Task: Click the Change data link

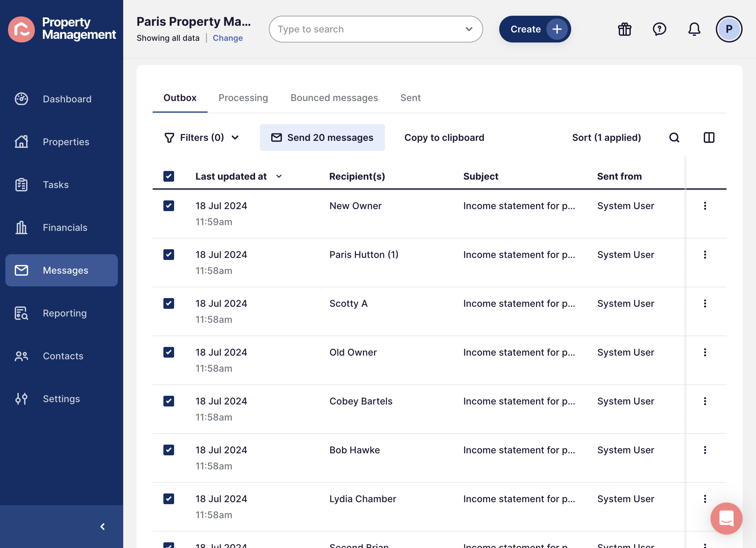Action: point(228,38)
